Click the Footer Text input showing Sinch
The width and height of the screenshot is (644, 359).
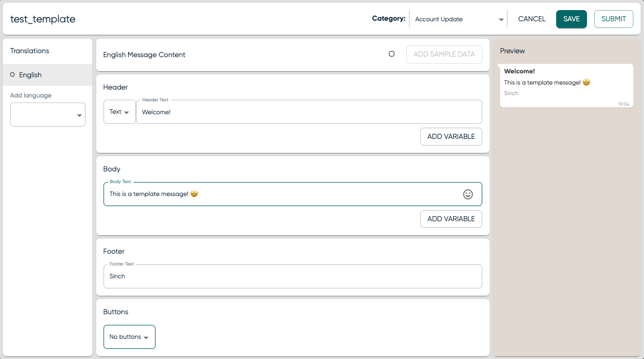click(293, 276)
